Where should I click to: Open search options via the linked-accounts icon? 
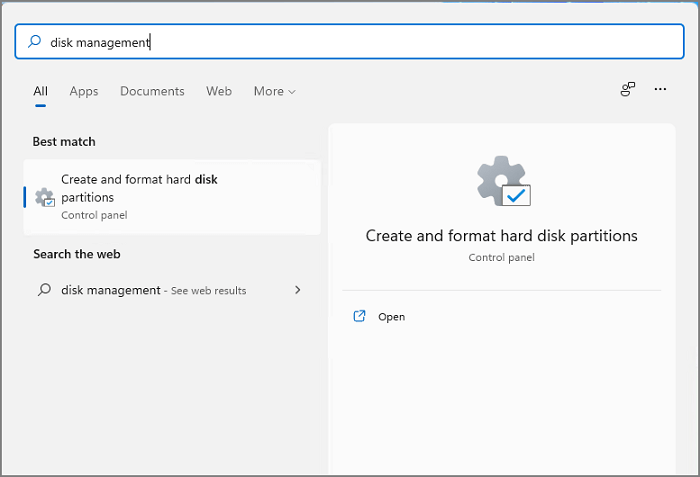point(628,90)
